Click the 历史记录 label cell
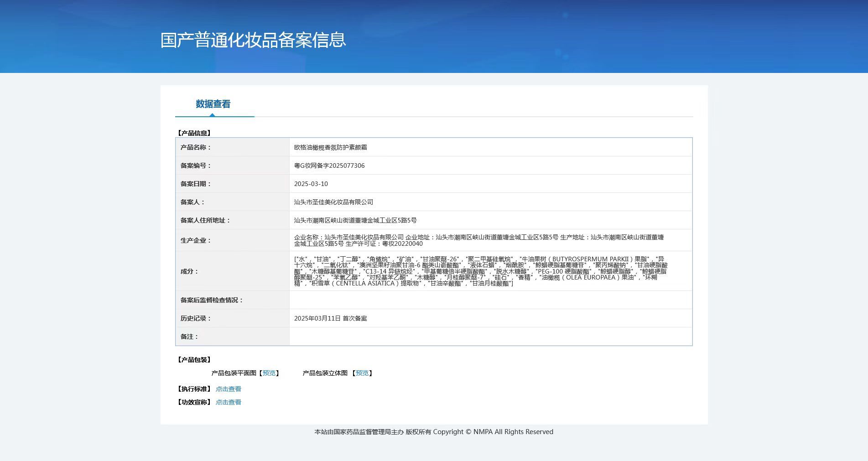 [x=233, y=318]
